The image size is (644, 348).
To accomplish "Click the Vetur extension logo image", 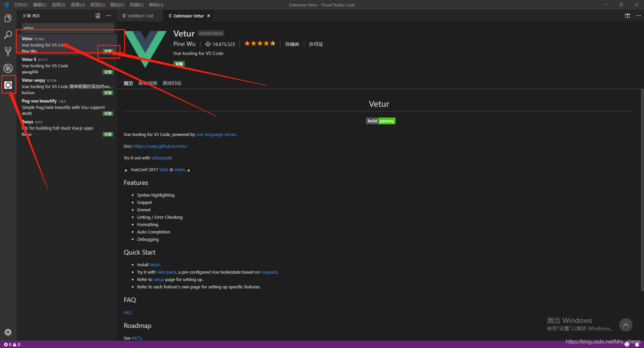I will point(145,49).
